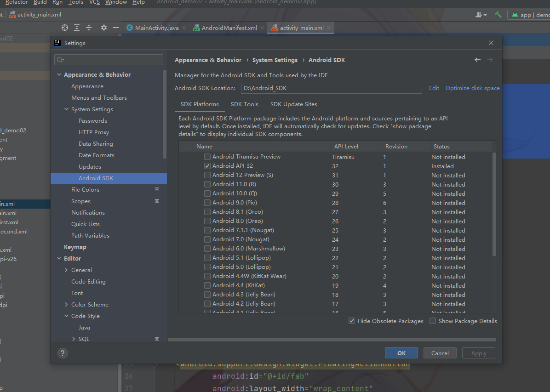
Task: Click the Apply button
Action: pyautogui.click(x=479, y=353)
